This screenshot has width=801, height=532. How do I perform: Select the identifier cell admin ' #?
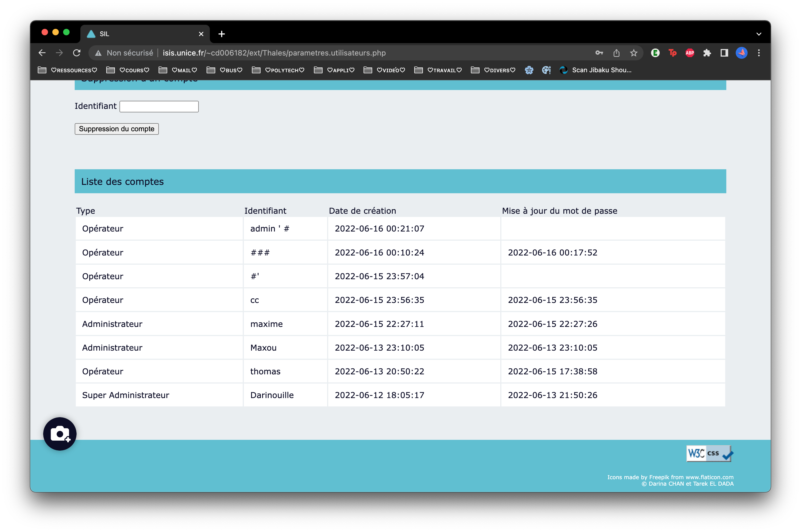click(286, 229)
